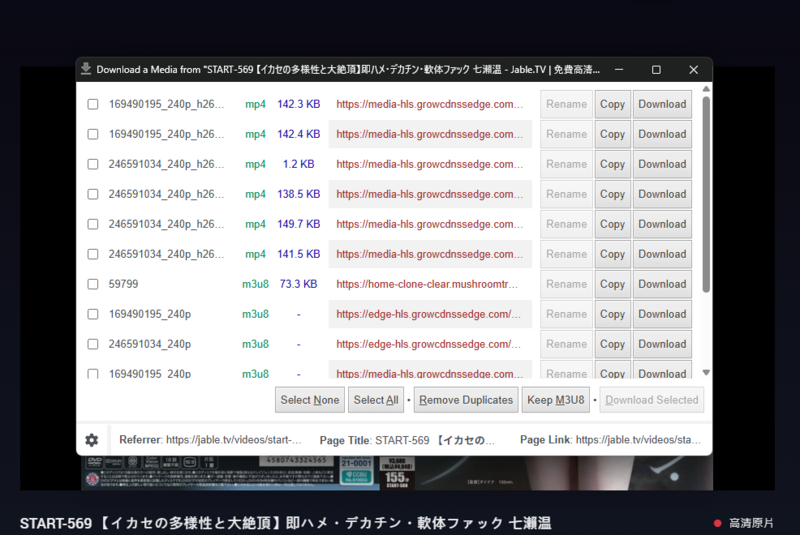The image size is (800, 535).
Task: Copy the link of the 142.3 KB mp4
Action: click(612, 104)
